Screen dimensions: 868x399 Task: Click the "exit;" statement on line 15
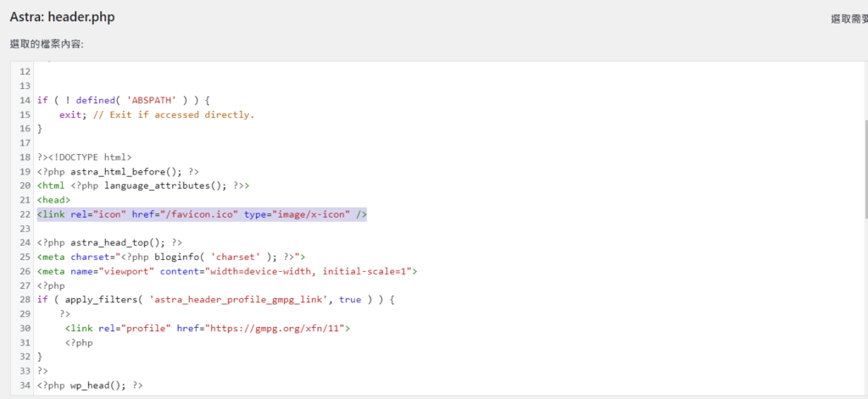(x=70, y=114)
